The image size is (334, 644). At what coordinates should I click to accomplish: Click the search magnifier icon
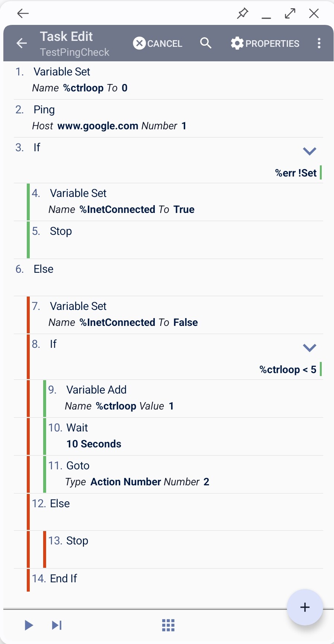205,43
